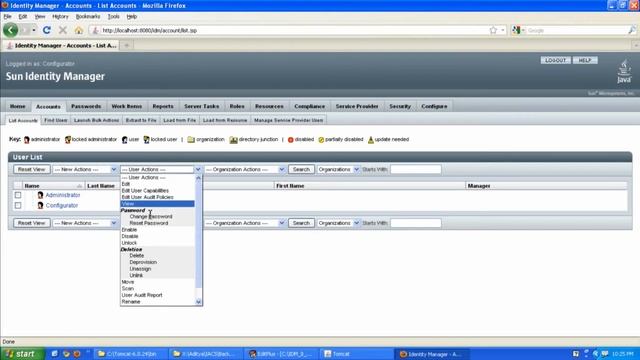Open the Find Users subtab
Viewport: 640px width, 360px height.
tap(56, 120)
